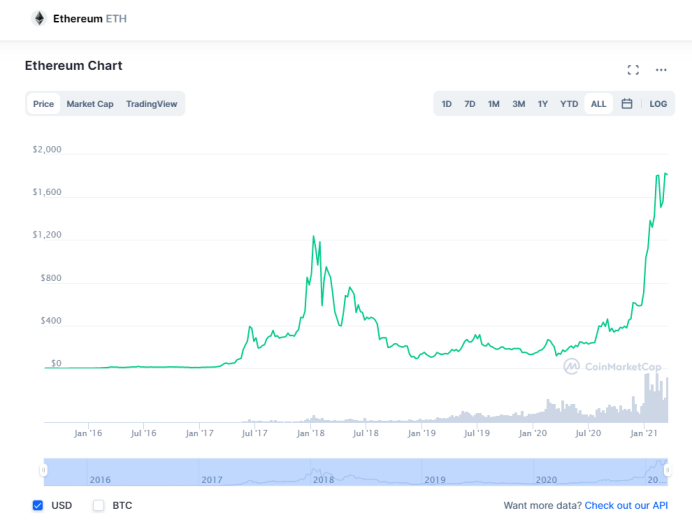The image size is (692, 520).
Task: Select the 3M time range
Action: click(519, 104)
